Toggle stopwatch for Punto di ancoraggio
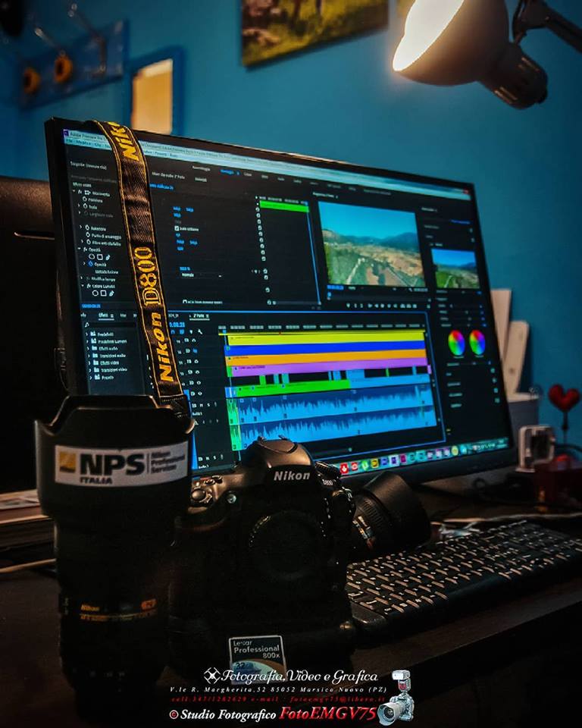 (88, 235)
